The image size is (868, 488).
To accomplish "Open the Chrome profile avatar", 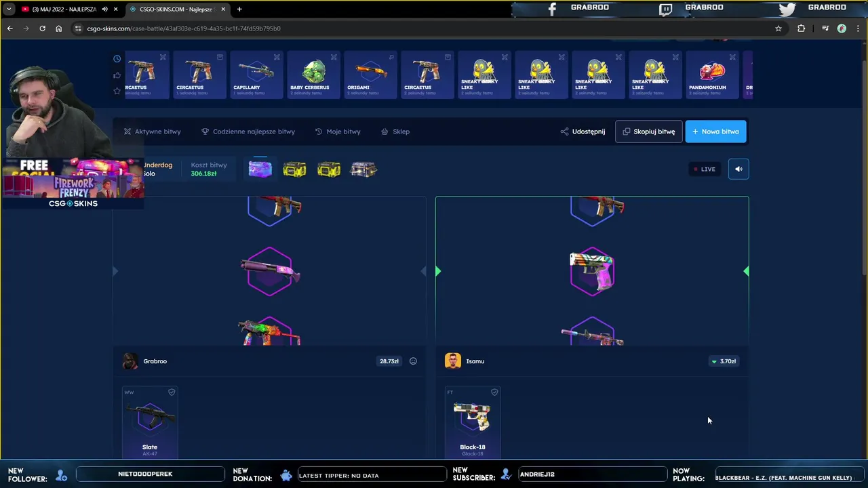I will [842, 28].
